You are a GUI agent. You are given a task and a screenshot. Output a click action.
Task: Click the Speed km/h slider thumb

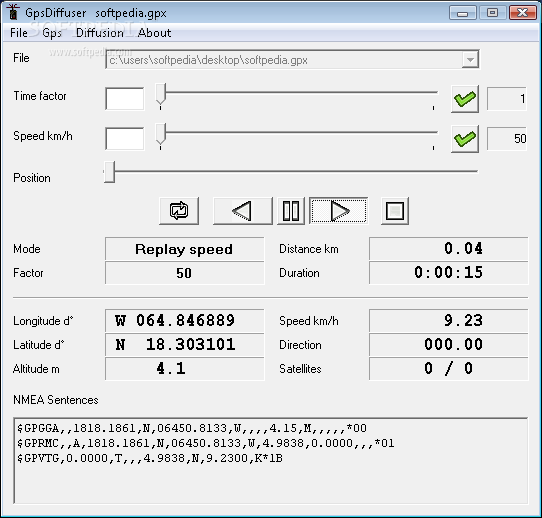[x=161, y=133]
